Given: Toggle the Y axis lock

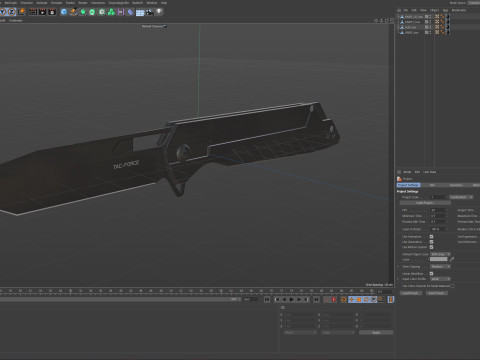Looking at the screenshot, I should [3, 12].
